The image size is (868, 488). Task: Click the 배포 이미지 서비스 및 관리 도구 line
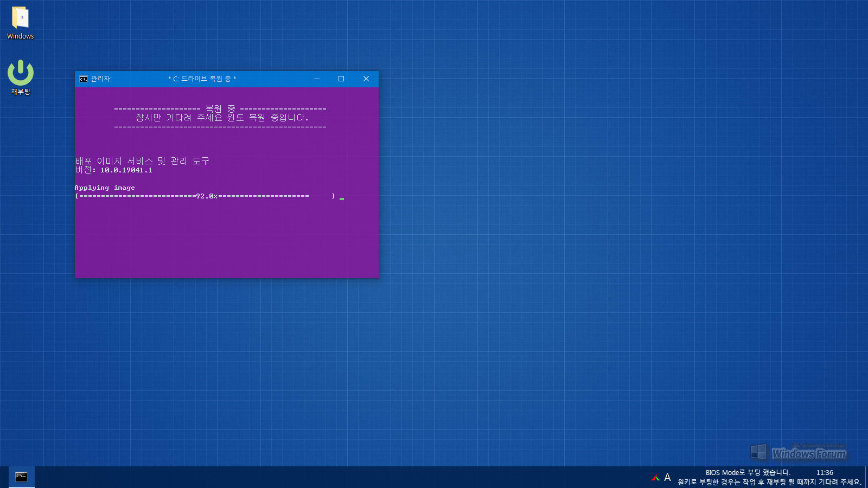coord(142,161)
